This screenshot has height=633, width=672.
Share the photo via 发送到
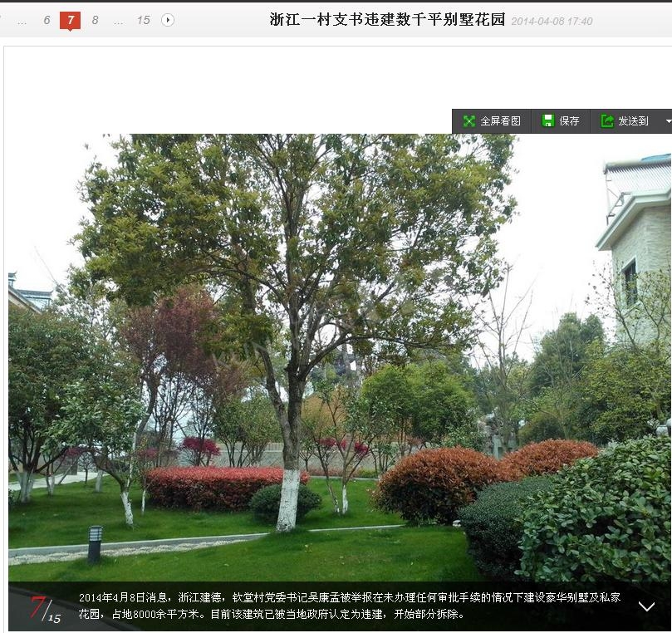pos(625,120)
